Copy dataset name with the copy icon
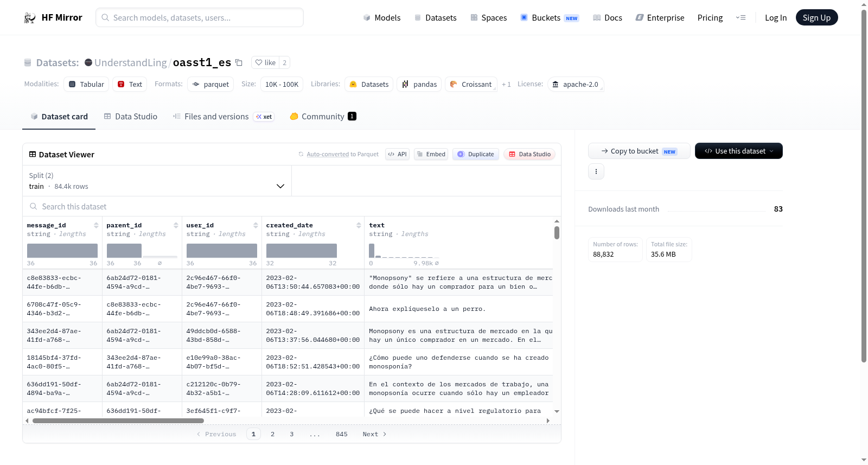The height and width of the screenshot is (465, 868). point(239,62)
